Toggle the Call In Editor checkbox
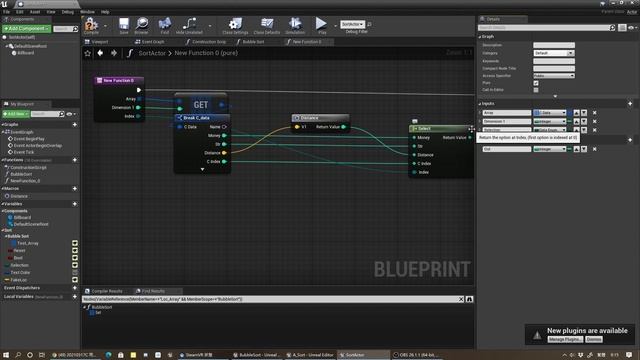 point(536,90)
